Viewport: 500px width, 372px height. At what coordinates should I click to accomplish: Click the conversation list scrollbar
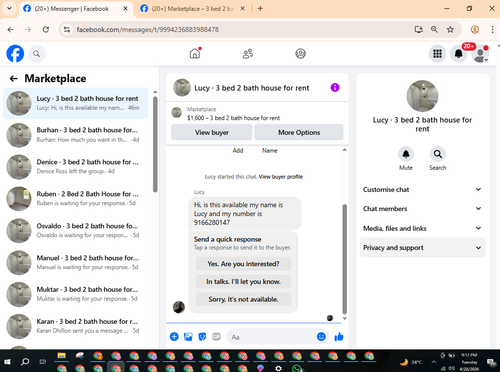pyautogui.click(x=155, y=144)
